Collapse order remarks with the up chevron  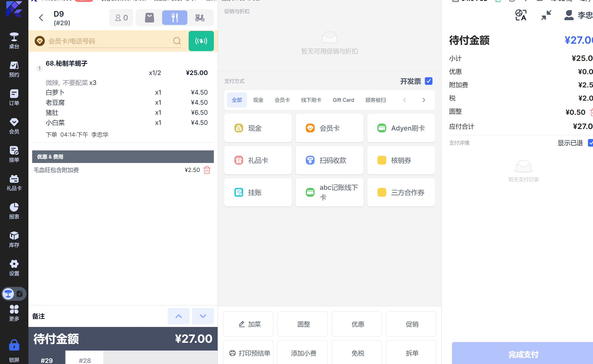click(x=179, y=316)
